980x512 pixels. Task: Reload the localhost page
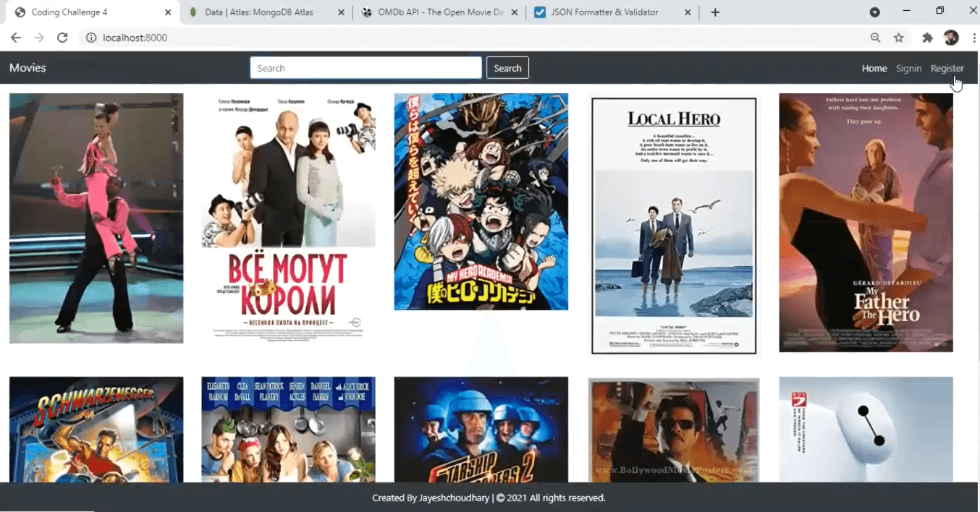pyautogui.click(x=62, y=38)
